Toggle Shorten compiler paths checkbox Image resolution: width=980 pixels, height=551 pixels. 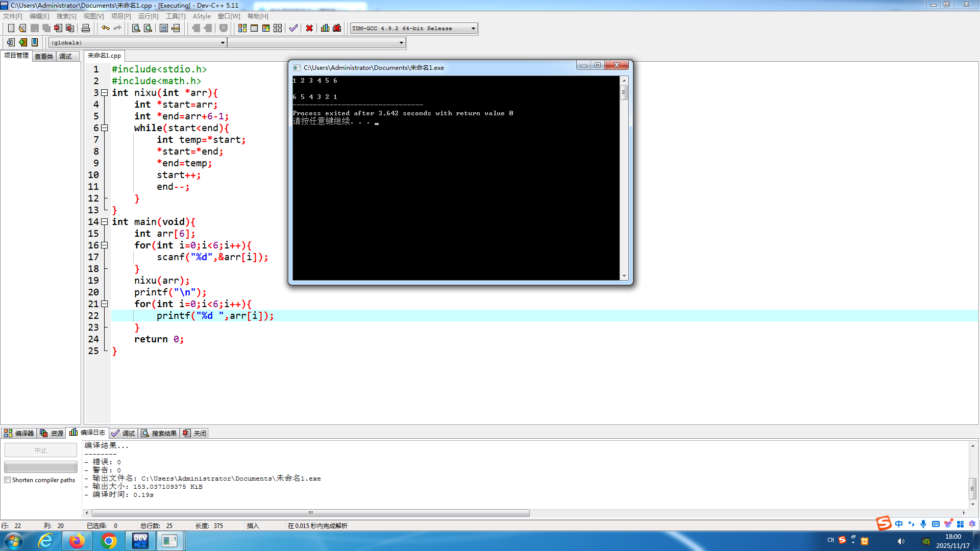[8, 480]
